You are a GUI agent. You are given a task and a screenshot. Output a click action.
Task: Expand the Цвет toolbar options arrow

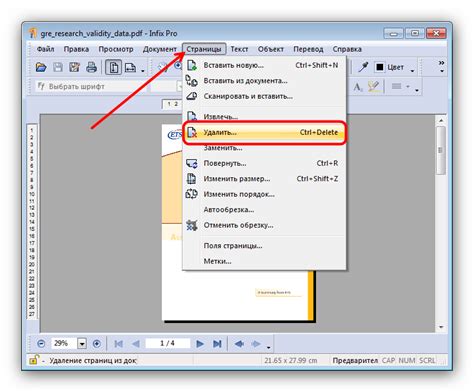[412, 71]
